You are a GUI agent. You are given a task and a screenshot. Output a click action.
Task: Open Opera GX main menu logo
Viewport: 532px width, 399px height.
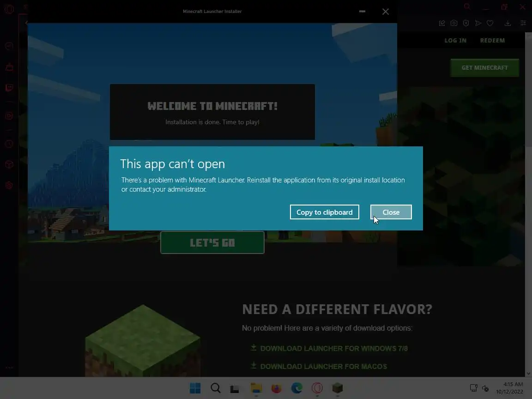[x=9, y=9]
